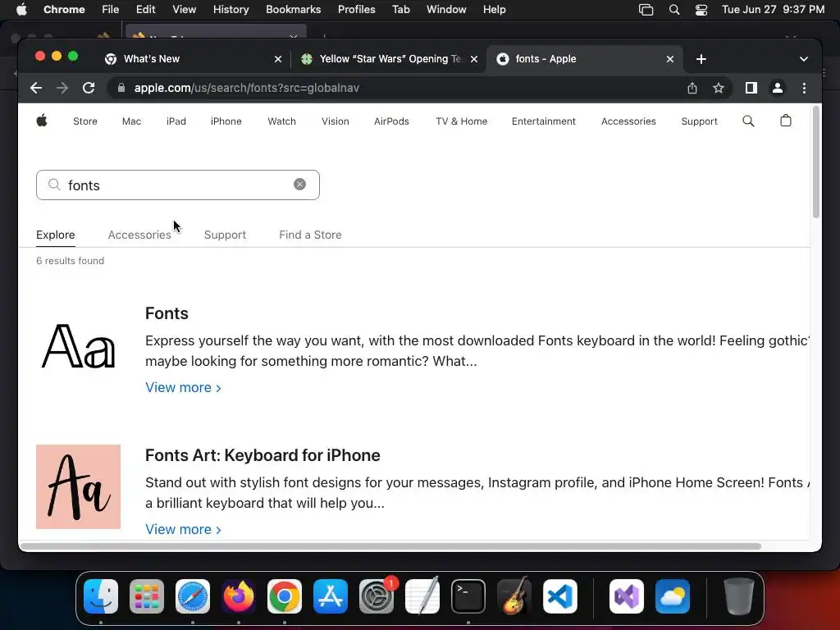The width and height of the screenshot is (840, 630).
Task: Select the Support results tab
Action: [225, 235]
